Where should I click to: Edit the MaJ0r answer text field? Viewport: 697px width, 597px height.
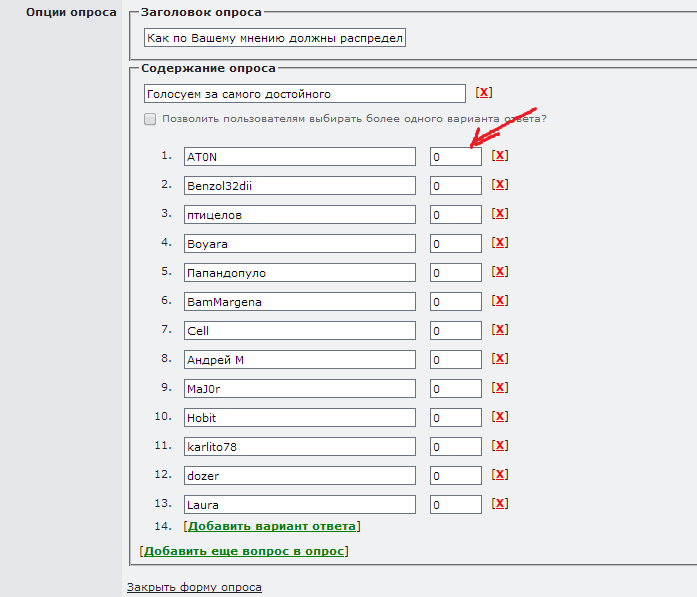299,389
